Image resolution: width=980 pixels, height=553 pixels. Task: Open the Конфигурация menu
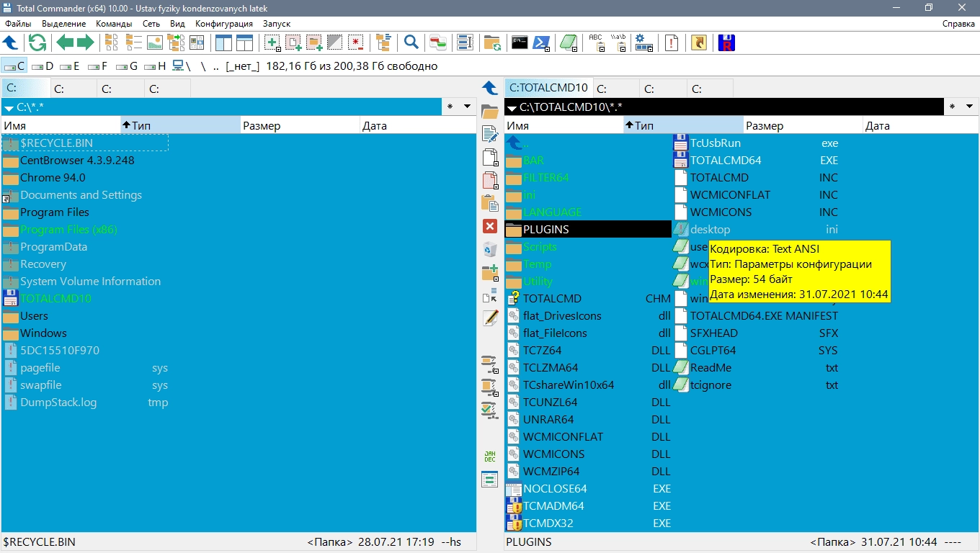(224, 24)
